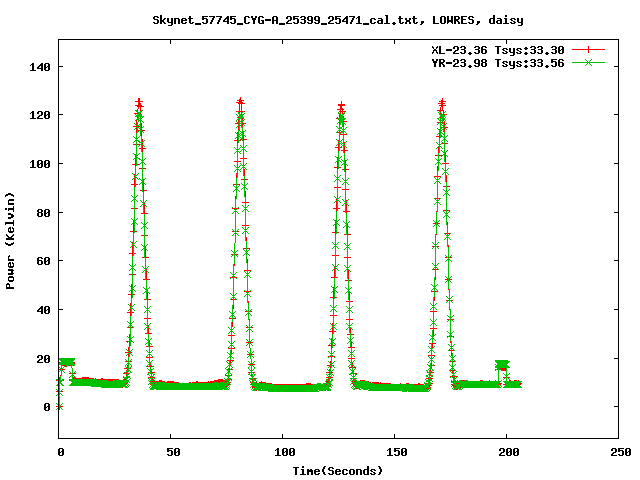Viewport: 640px width, 480px height.
Task: Click the y-axis tick label 40
Action: pyautogui.click(x=43, y=310)
